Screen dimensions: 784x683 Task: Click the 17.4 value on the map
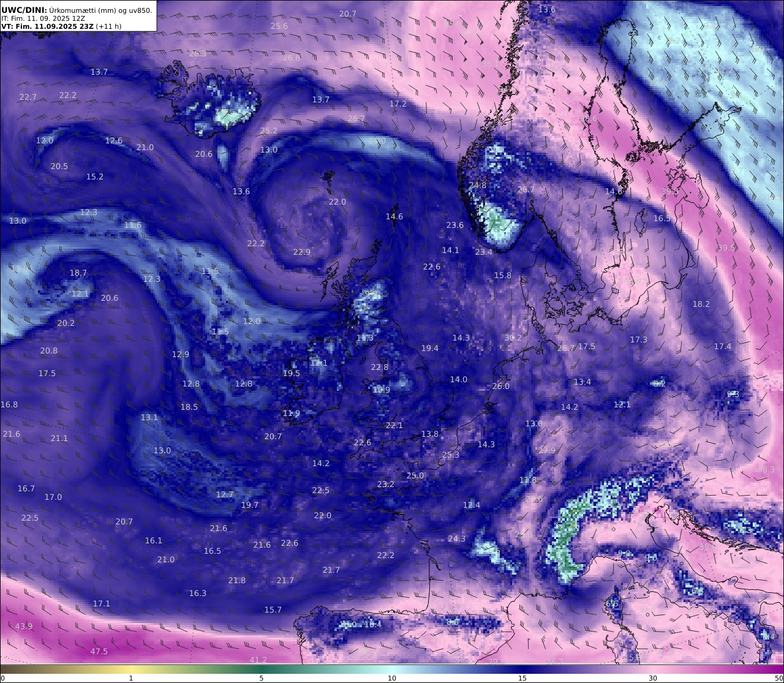click(x=723, y=346)
